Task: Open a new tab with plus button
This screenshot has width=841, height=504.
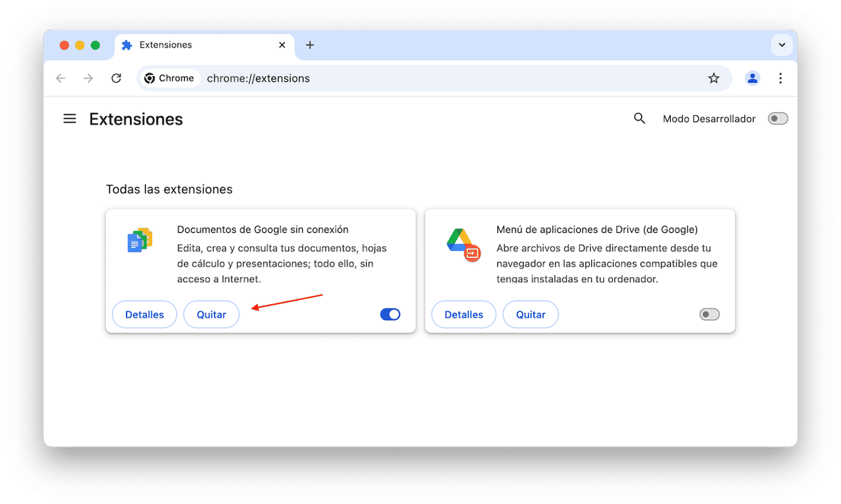Action: [310, 45]
